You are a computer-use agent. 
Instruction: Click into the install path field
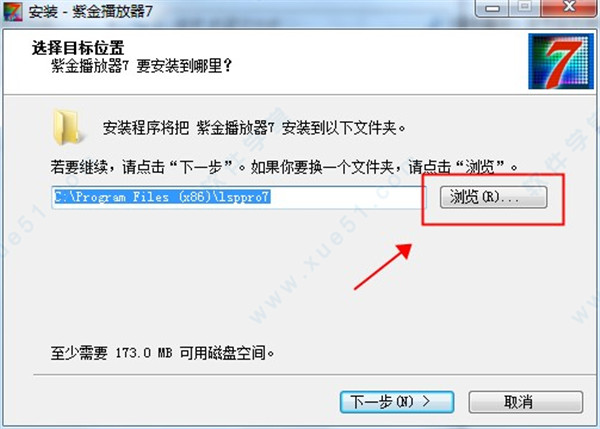pyautogui.click(x=238, y=197)
